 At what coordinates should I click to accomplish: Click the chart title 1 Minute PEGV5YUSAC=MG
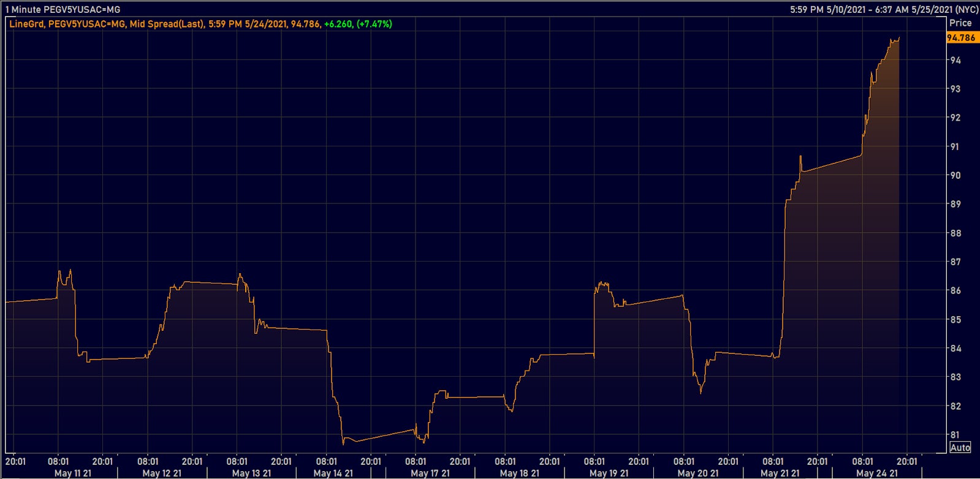pyautogui.click(x=63, y=10)
